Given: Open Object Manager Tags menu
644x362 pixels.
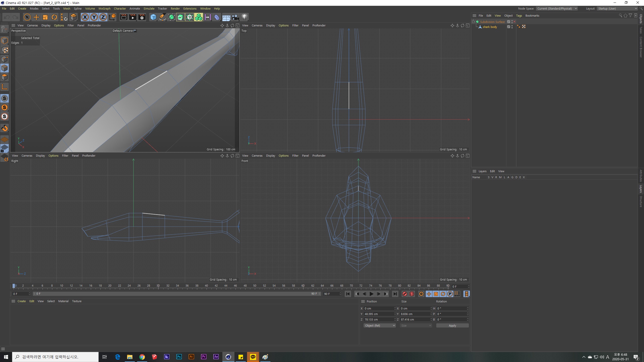Looking at the screenshot, I should click(519, 16).
